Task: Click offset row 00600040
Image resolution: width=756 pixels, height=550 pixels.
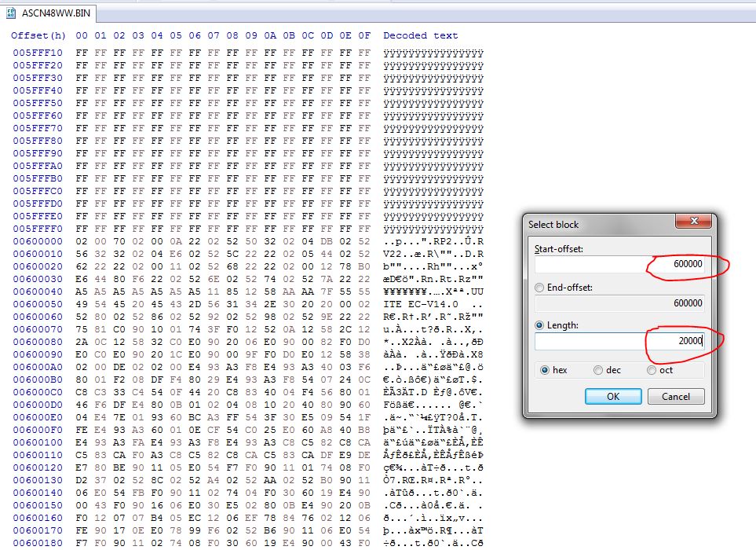Action: pyautogui.click(x=38, y=291)
